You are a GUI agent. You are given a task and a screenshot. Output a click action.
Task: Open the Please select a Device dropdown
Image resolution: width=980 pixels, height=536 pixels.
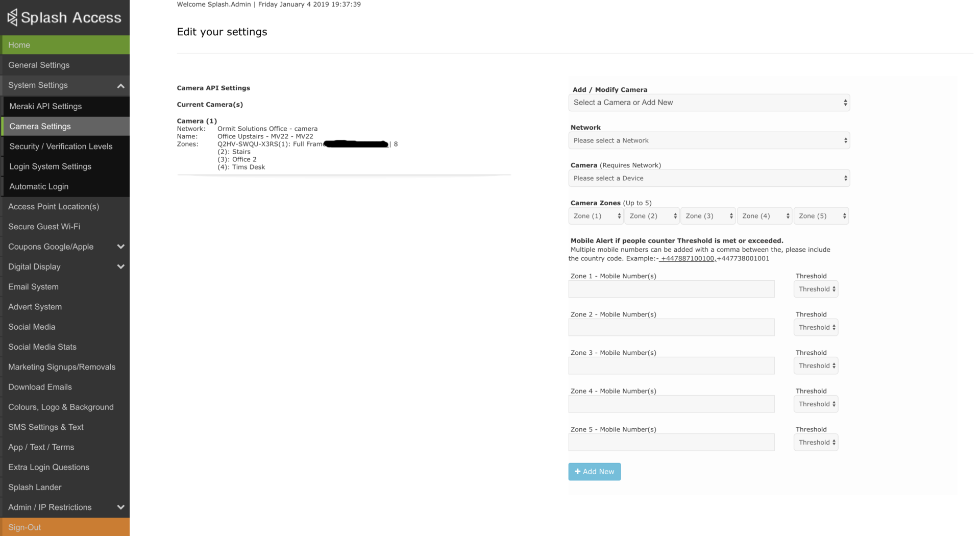(x=708, y=178)
